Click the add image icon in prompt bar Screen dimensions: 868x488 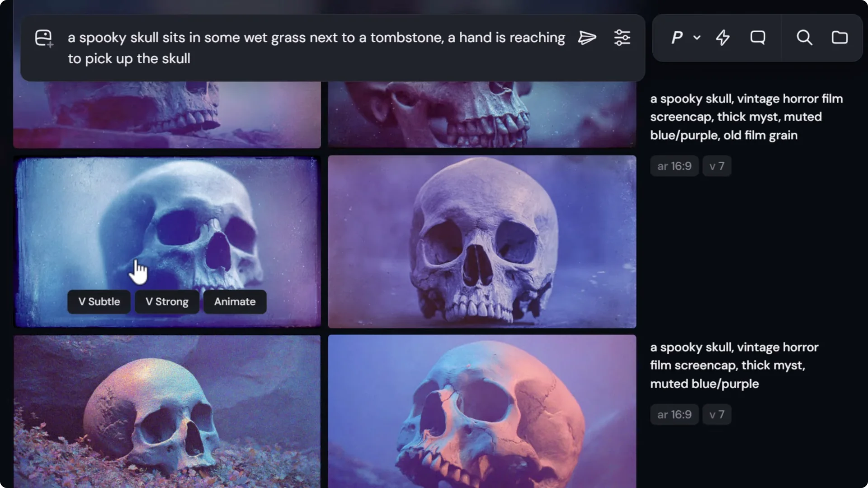(x=43, y=38)
